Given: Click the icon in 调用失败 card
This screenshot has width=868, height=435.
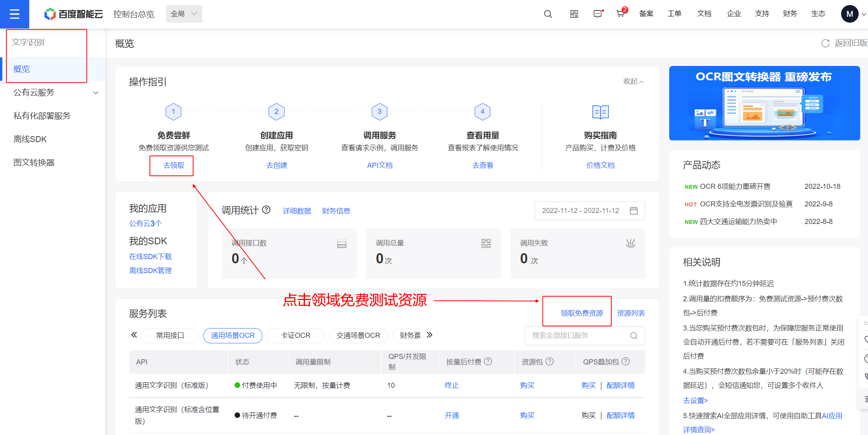Looking at the screenshot, I should [630, 243].
